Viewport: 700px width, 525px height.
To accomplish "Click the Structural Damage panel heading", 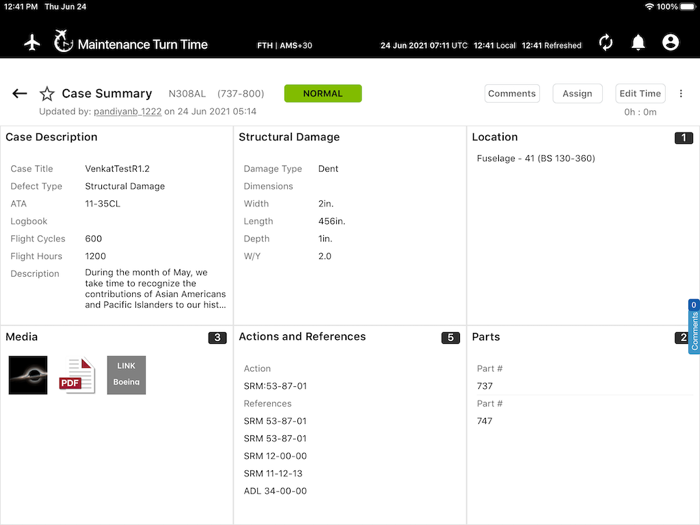I will (289, 137).
